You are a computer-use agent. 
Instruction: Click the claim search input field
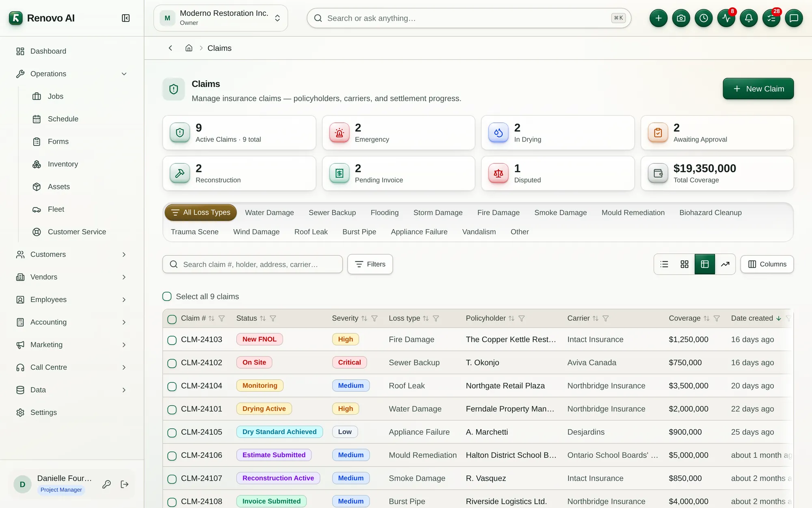(x=253, y=264)
